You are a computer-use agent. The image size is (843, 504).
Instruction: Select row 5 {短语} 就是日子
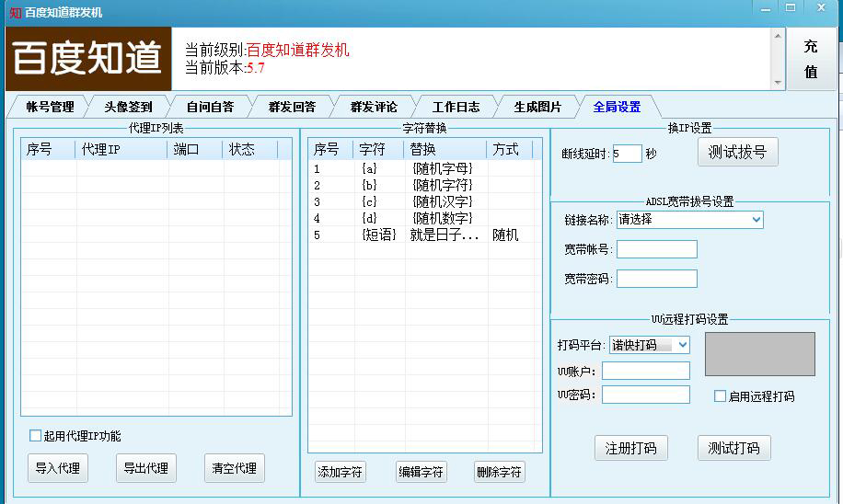click(x=425, y=235)
